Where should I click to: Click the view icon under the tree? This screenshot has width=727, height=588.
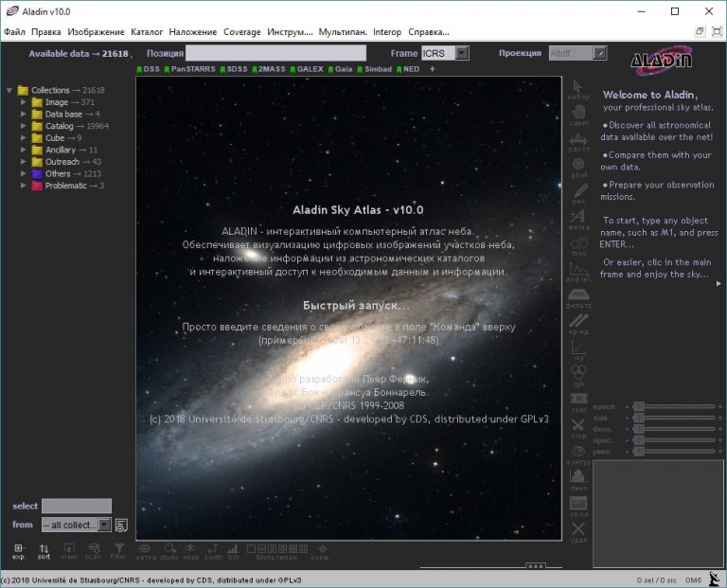tap(68, 551)
